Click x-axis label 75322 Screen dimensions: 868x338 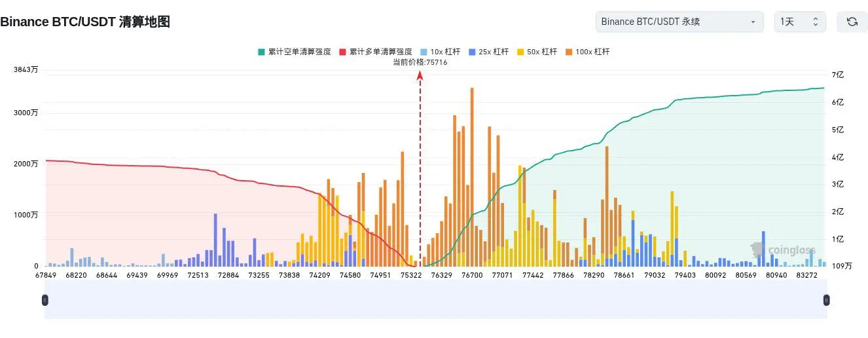(411, 276)
